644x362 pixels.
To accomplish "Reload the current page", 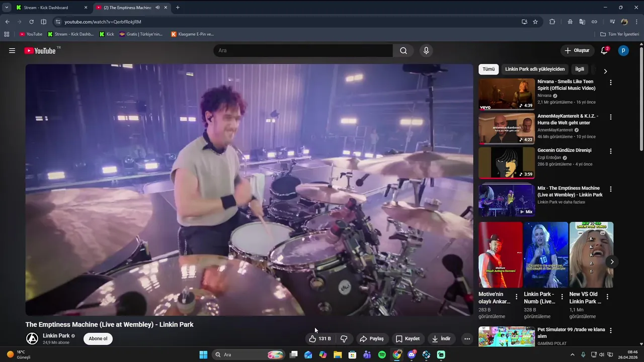I will 31,22.
